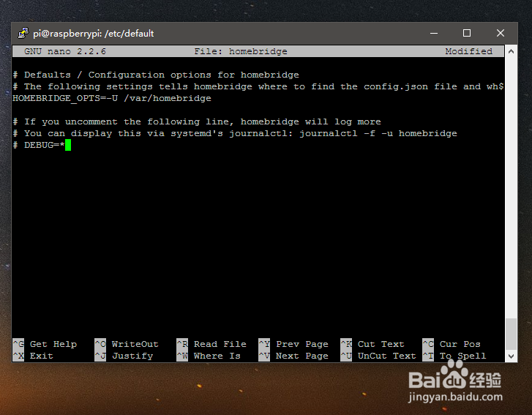Click the green terminal cursor block

coord(68,145)
